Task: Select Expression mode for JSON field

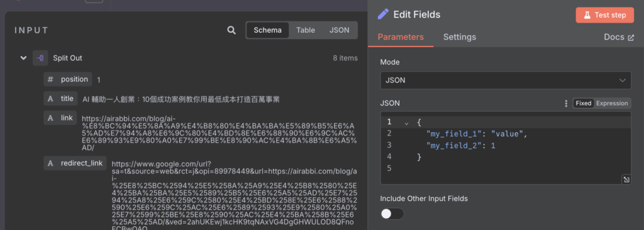Action: [612, 103]
